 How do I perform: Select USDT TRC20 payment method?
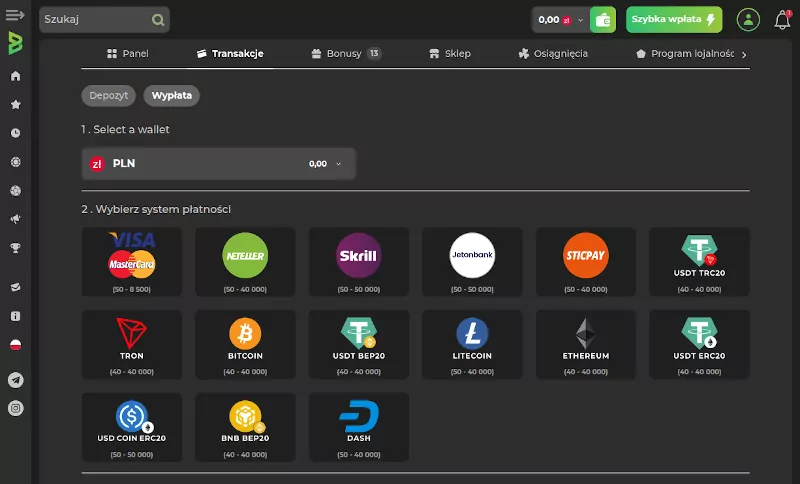click(699, 262)
